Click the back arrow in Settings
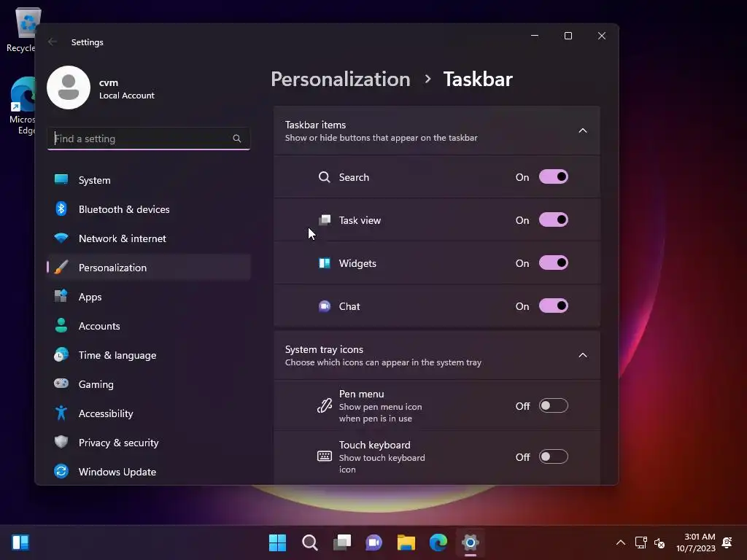This screenshot has width=747, height=560. (x=53, y=42)
